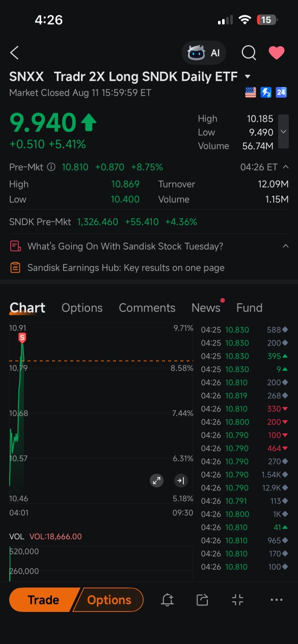The height and width of the screenshot is (644, 298).
Task: Open more options three-dot menu
Action: [277, 600]
